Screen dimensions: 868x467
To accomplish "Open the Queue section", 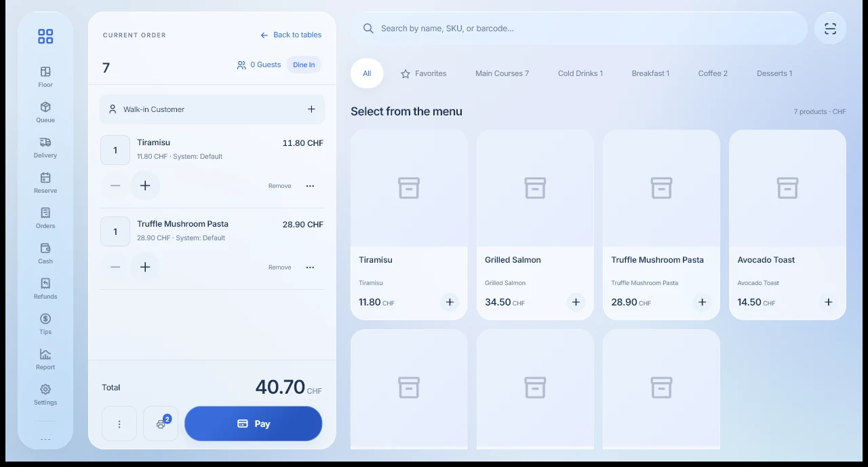I will [x=45, y=112].
